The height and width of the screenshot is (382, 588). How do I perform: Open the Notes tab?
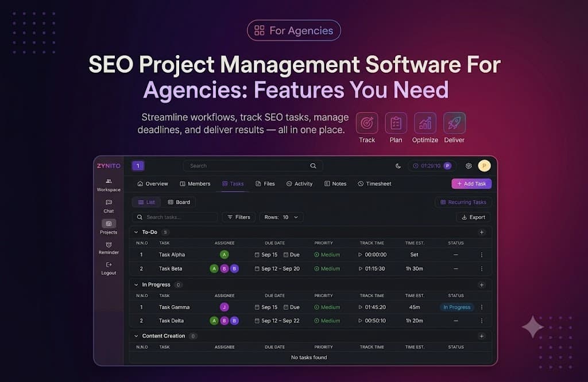click(335, 184)
